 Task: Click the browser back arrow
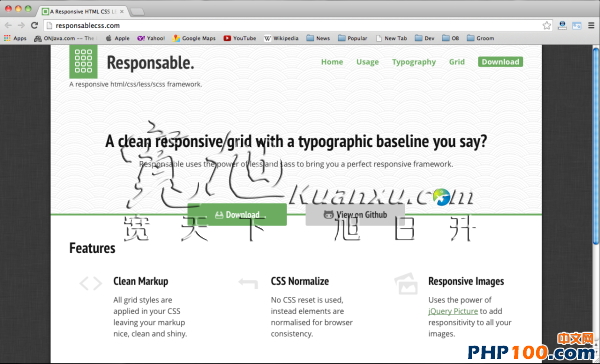coord(8,25)
